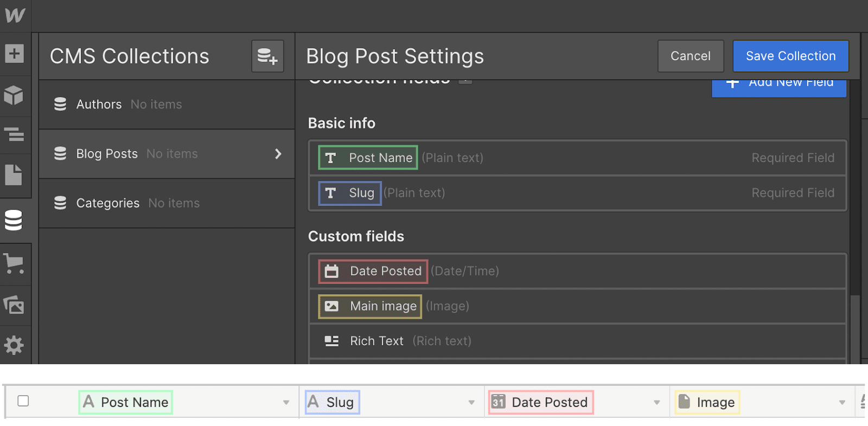Open the Date Posted column dropdown

tap(657, 403)
